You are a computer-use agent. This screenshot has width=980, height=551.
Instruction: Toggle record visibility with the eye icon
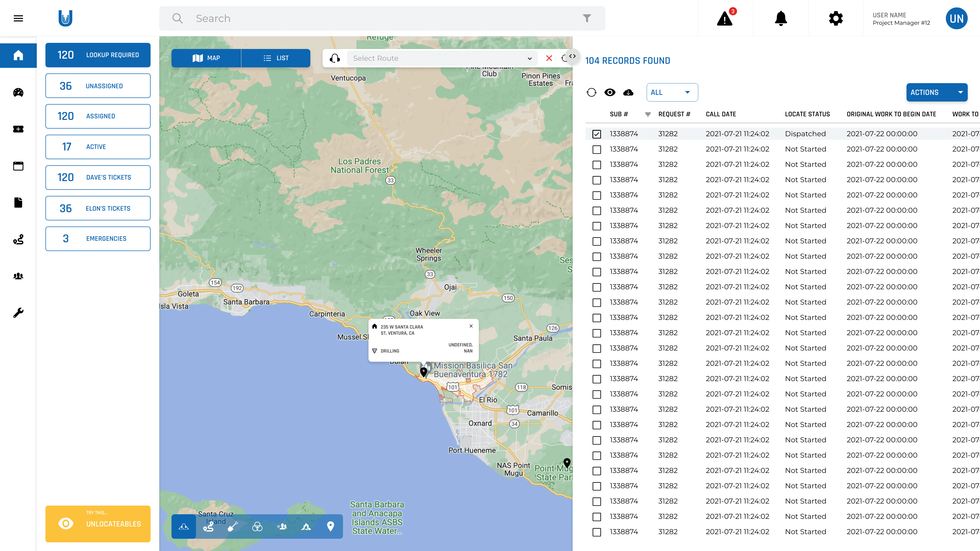(x=610, y=92)
